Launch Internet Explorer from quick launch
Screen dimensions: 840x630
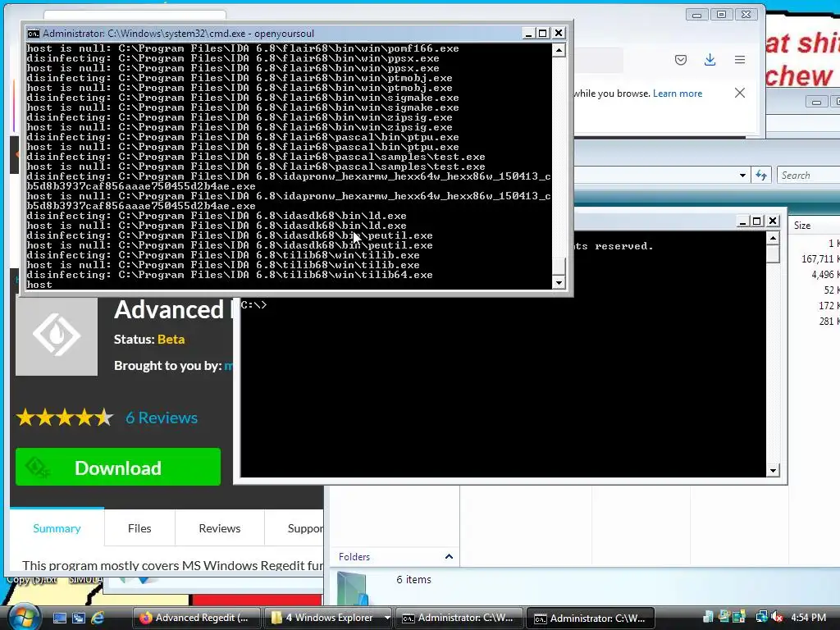pyautogui.click(x=98, y=619)
